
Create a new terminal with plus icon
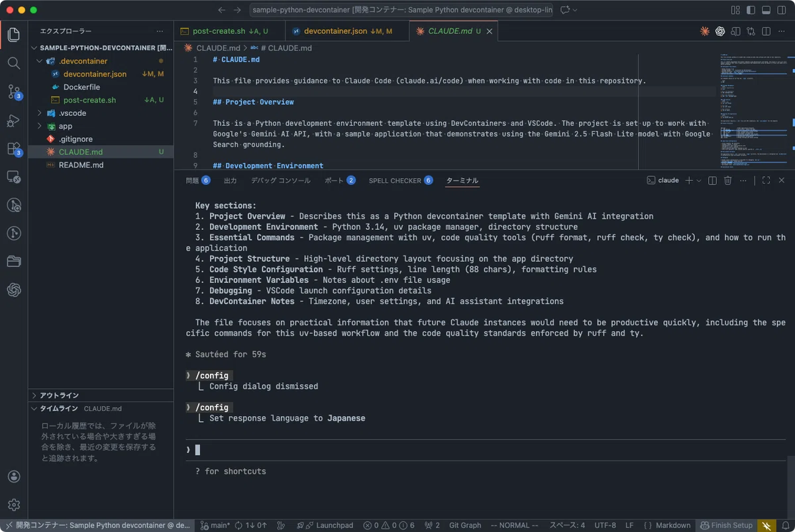[x=689, y=180]
